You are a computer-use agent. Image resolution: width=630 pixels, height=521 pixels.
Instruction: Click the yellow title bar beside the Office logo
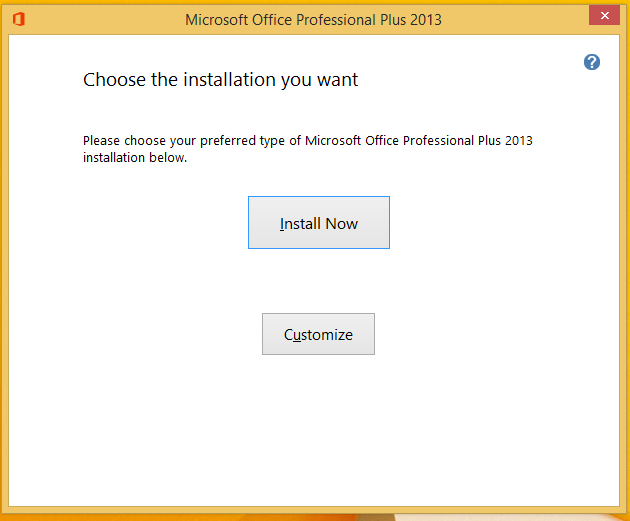(x=100, y=19)
